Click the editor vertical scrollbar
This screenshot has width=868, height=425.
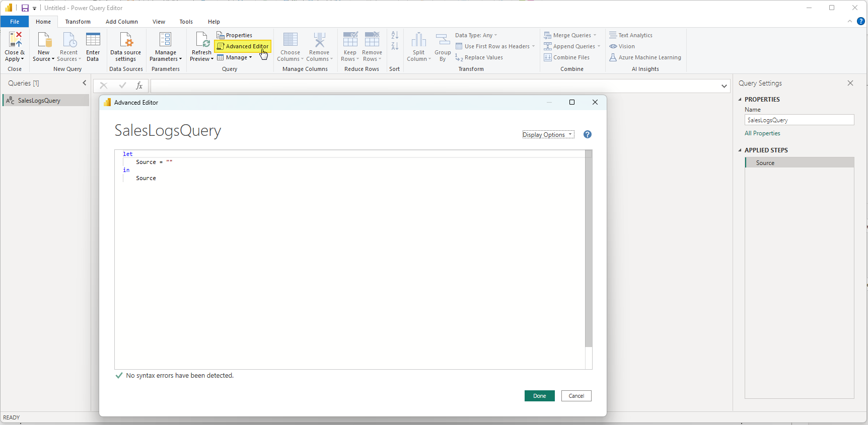[589, 251]
